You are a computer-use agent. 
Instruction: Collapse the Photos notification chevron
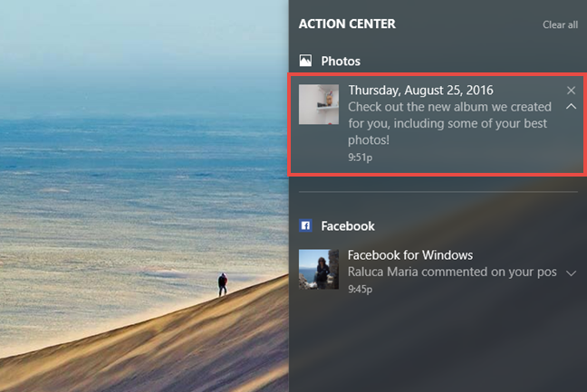click(571, 107)
